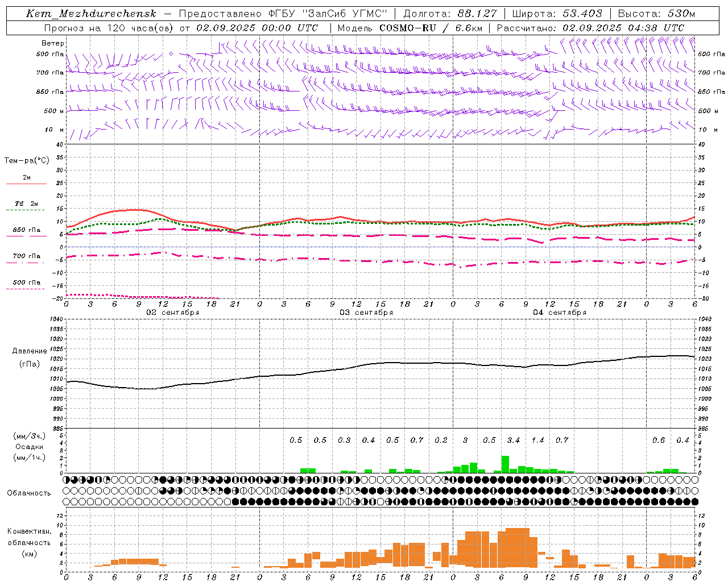Click the tallest green precipitation bar
728x582 pixels.
(x=505, y=464)
